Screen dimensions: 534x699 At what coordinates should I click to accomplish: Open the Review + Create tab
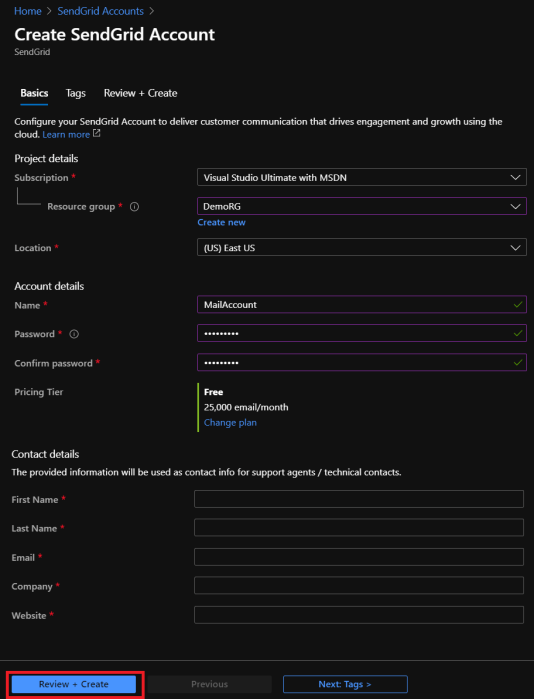[140, 93]
